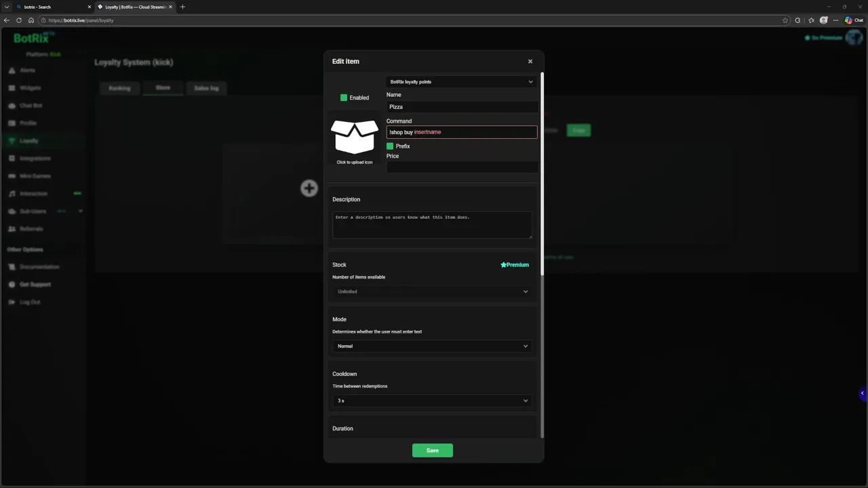
Task: Open Profile from the sidebar
Action: [x=28, y=123]
